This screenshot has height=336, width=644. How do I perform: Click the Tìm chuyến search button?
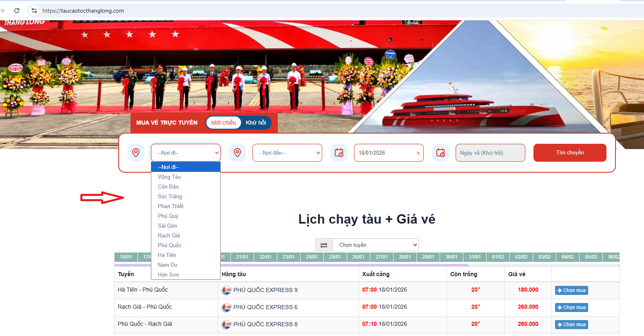(570, 153)
